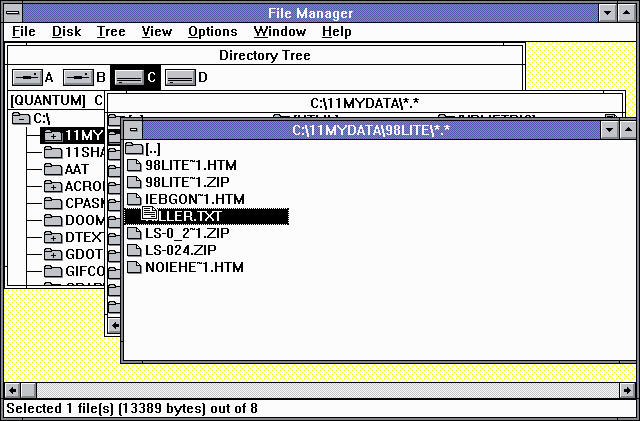Expand the DTEX folder in tree
The width and height of the screenshot is (640, 421).
point(53,237)
